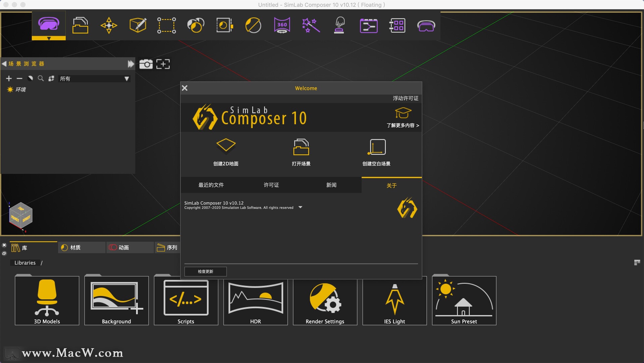Expand the workbench dropdown arrow under VR icon
Screen dimensions: 644x363
click(x=49, y=38)
